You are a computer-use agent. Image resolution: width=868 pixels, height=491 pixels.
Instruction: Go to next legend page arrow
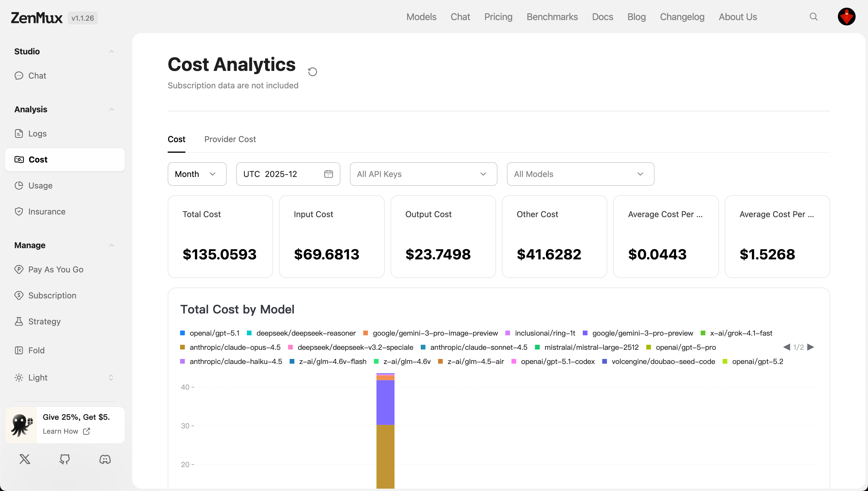(x=811, y=347)
